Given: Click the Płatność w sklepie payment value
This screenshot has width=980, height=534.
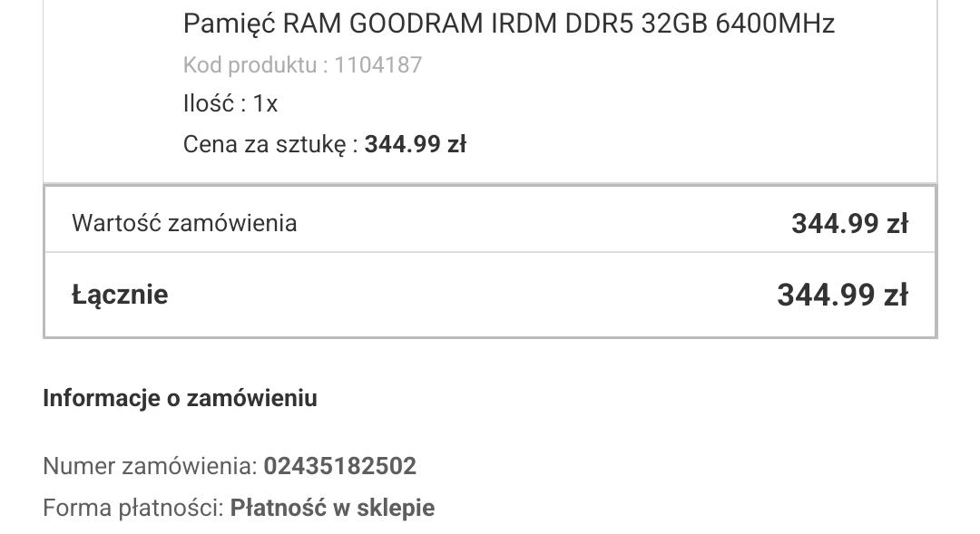Looking at the screenshot, I should tap(332, 508).
